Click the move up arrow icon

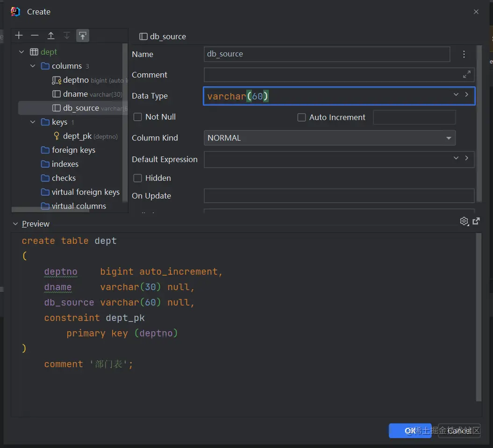50,36
